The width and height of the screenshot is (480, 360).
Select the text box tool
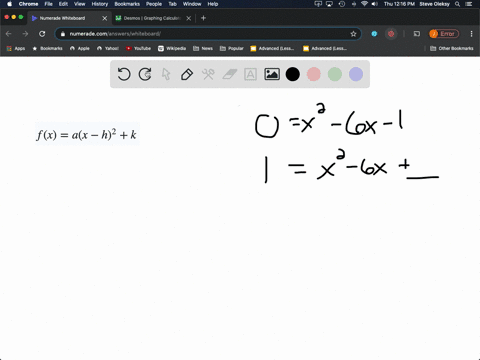[250, 74]
